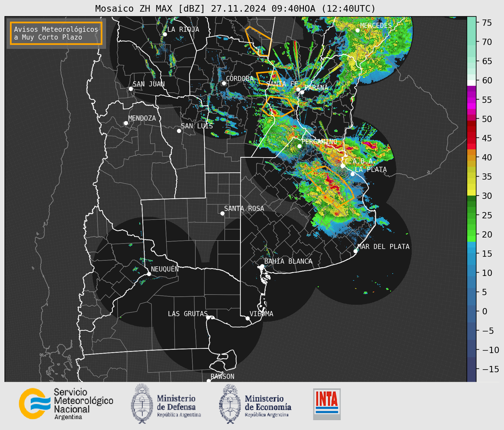
Task: Select the PARANÁ city label
Action: 316,88
